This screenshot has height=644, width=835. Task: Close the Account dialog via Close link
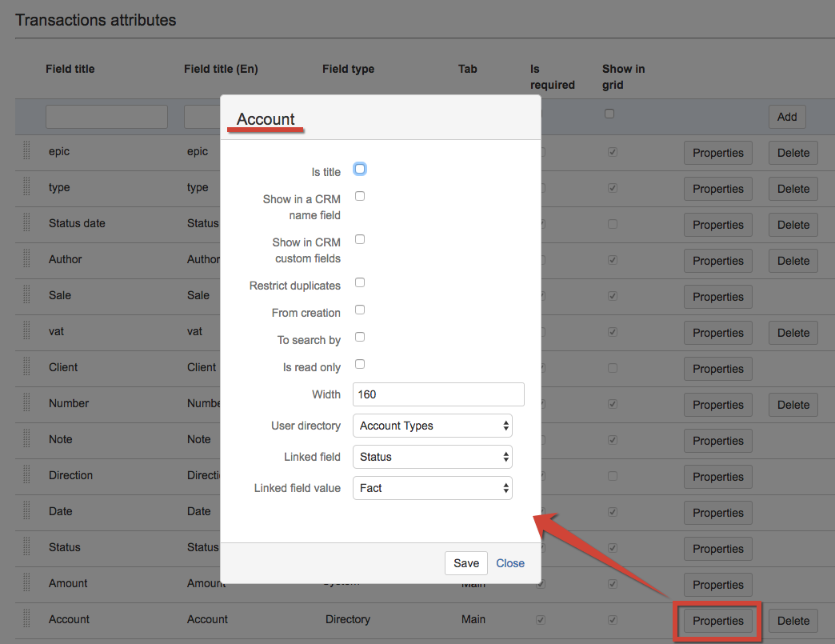510,563
